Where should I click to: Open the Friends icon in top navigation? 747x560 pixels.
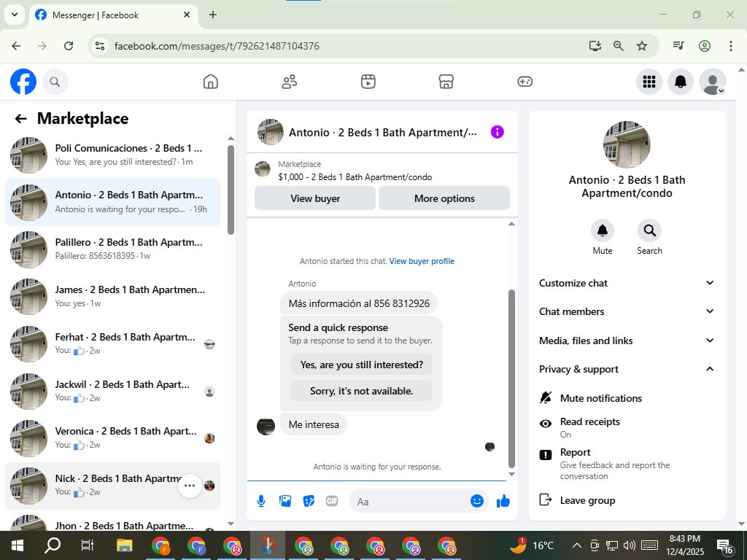point(289,82)
